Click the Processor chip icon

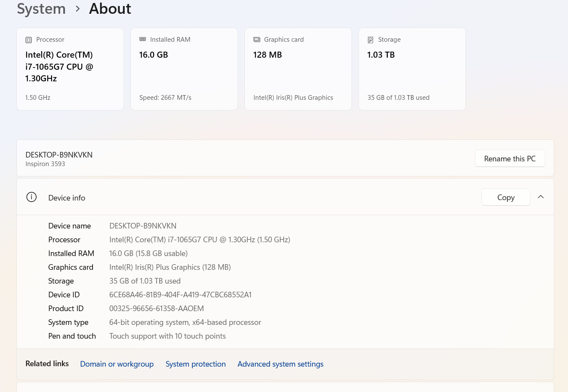point(29,40)
